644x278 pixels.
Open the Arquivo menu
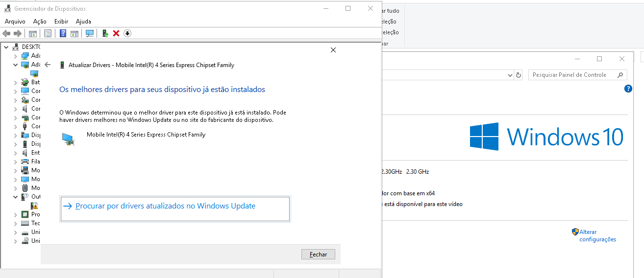(15, 22)
